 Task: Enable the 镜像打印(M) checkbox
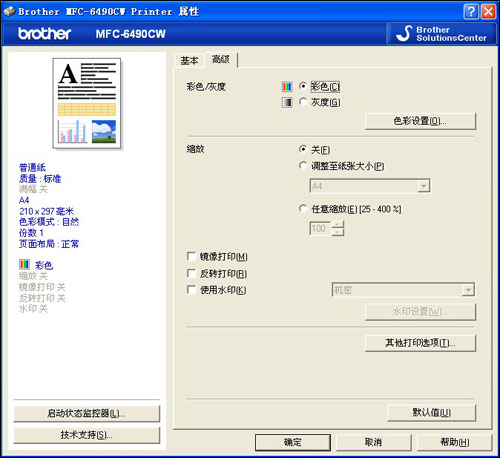[x=191, y=256]
